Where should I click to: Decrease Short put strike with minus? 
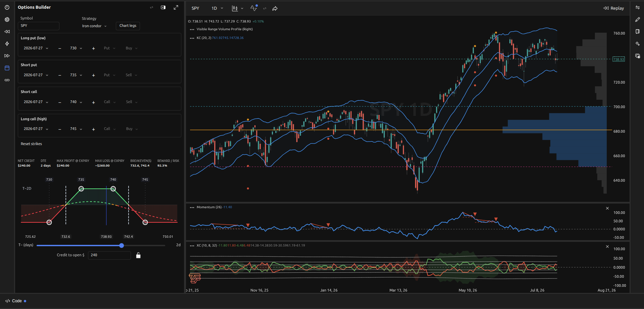[x=60, y=75]
